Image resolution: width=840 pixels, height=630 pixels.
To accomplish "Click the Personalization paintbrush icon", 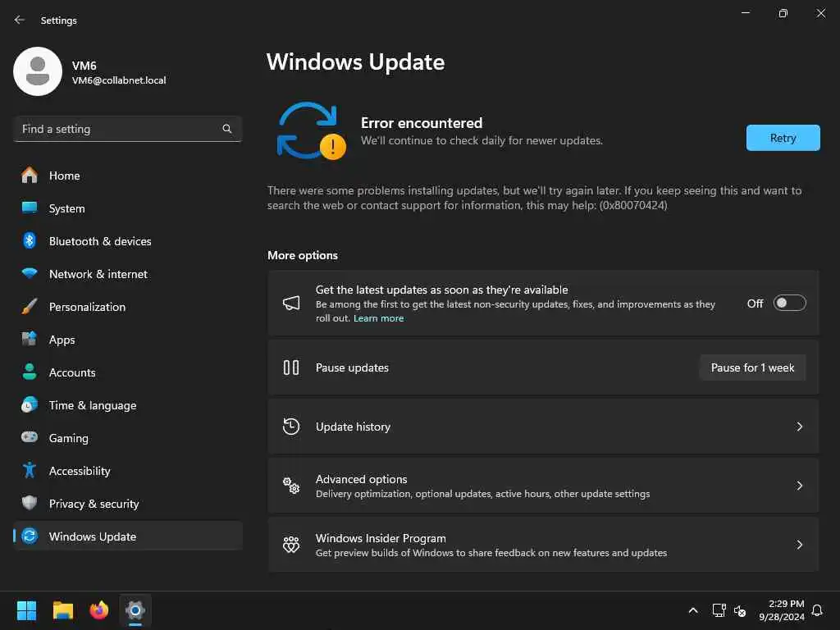I will (x=30, y=307).
